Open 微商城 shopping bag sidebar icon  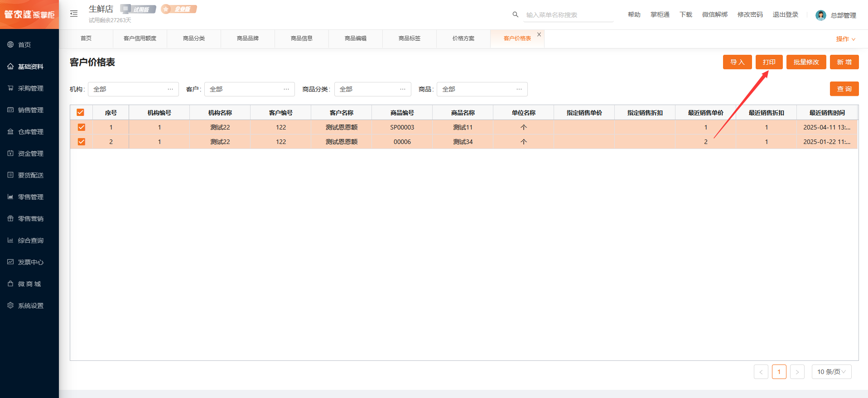tap(10, 284)
